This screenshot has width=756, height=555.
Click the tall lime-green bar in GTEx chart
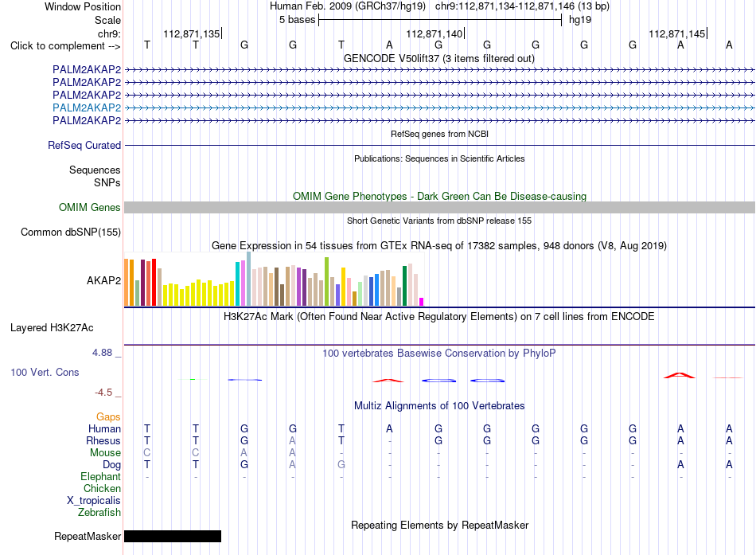coord(327,281)
